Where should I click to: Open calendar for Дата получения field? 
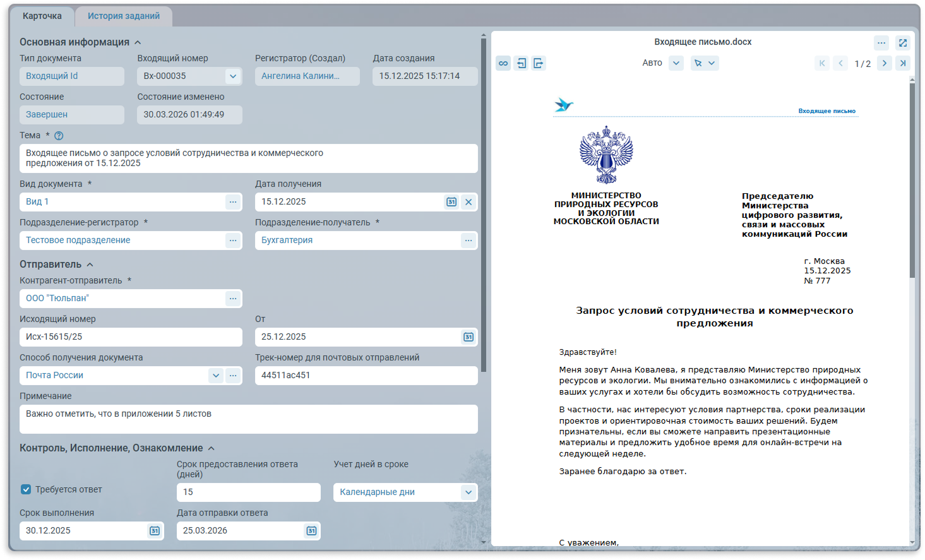[x=451, y=202]
